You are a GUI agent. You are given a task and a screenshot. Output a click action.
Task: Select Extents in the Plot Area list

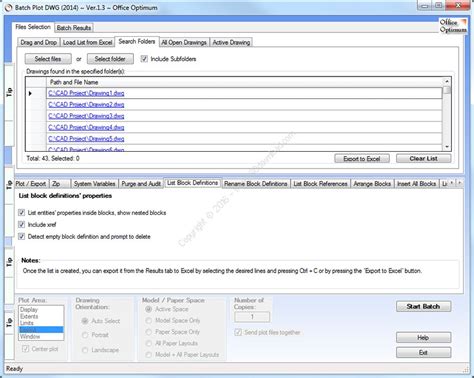click(x=41, y=316)
